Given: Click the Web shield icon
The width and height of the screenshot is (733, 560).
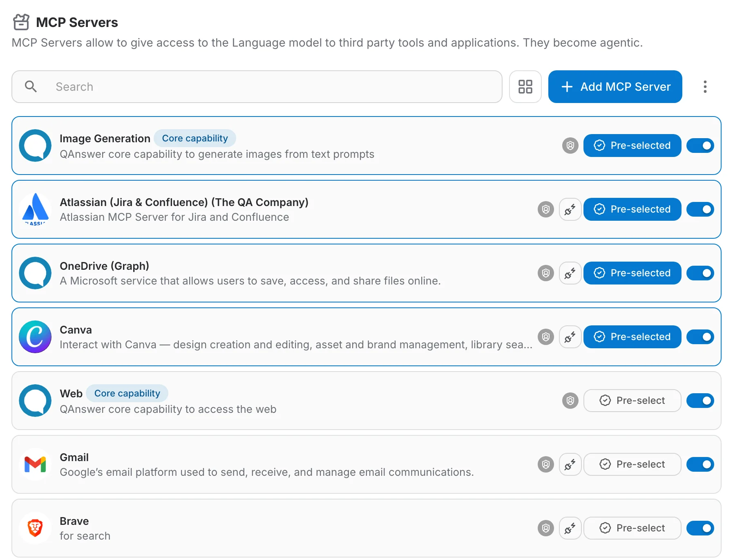Looking at the screenshot, I should click(x=570, y=401).
